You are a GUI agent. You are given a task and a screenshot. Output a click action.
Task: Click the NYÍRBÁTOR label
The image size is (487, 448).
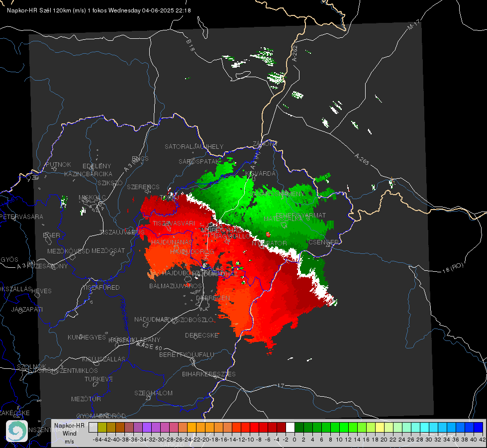269,243
